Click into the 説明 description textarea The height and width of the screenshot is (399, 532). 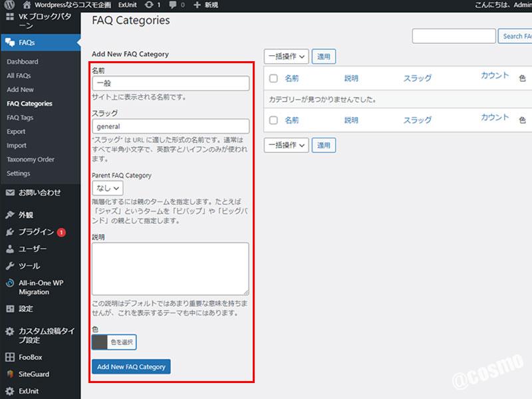pyautogui.click(x=170, y=269)
